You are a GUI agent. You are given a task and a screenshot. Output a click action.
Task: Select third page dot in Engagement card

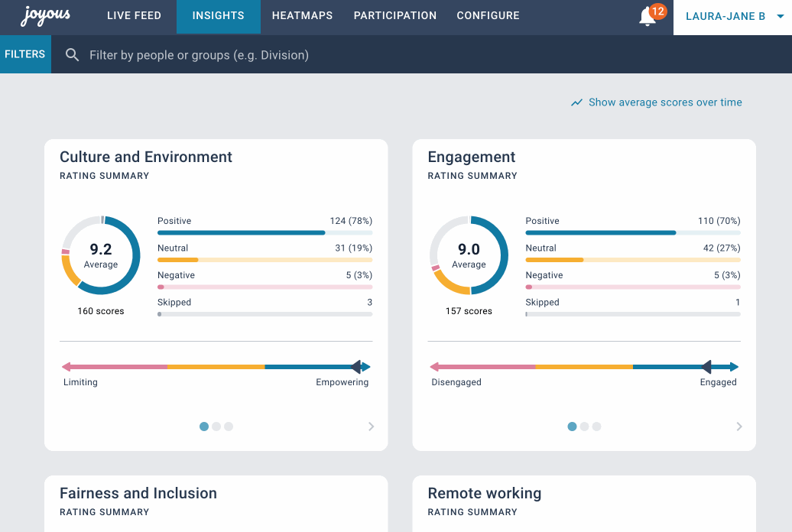(596, 427)
